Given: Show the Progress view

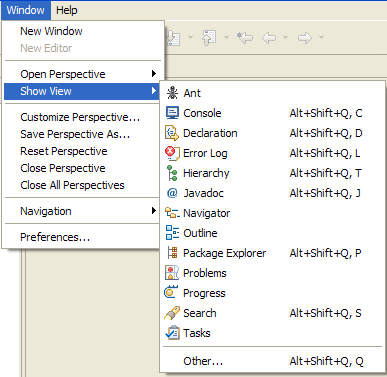Looking at the screenshot, I should pyautogui.click(x=272, y=293).
